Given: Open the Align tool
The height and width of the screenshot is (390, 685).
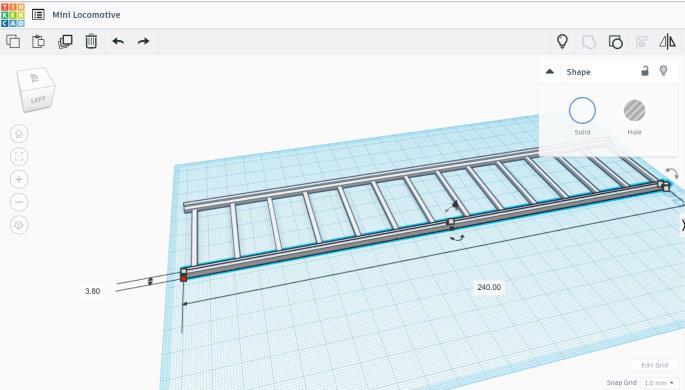Looking at the screenshot, I should [x=642, y=42].
